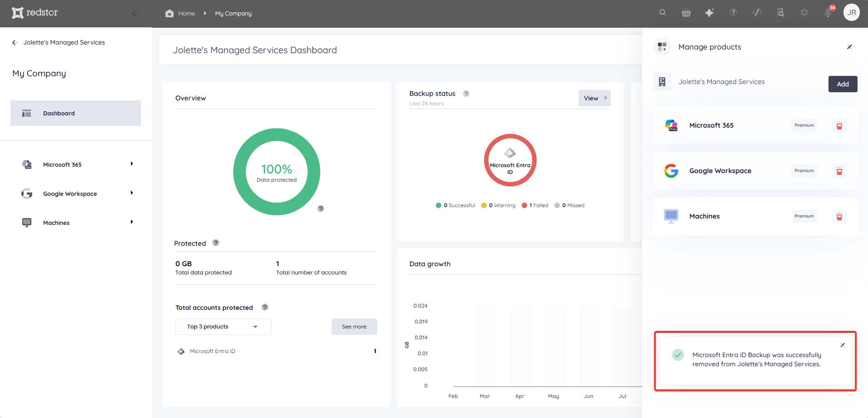Viewport: 868px width, 418px height.
Task: Click My Company breadcrumb
Action: (233, 13)
